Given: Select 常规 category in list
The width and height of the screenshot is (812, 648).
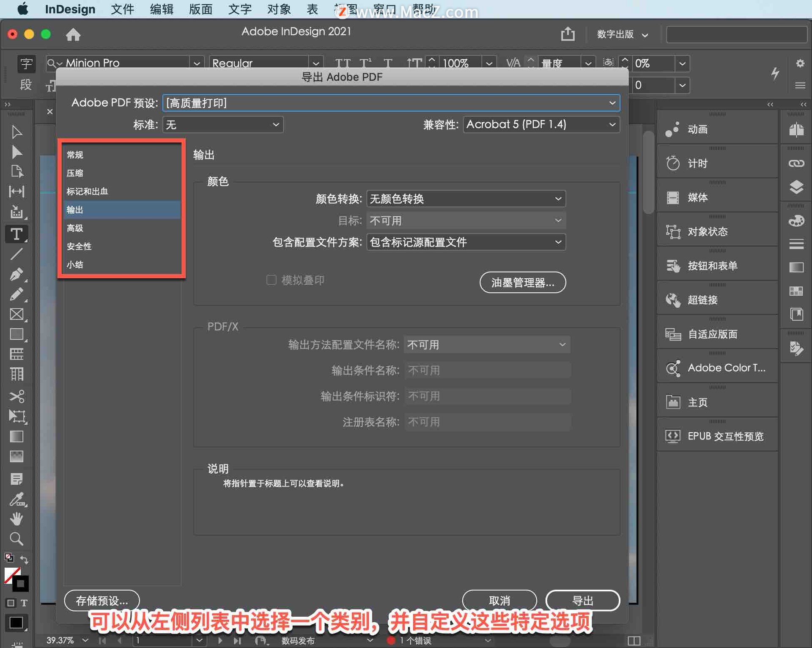Looking at the screenshot, I should tap(122, 155).
